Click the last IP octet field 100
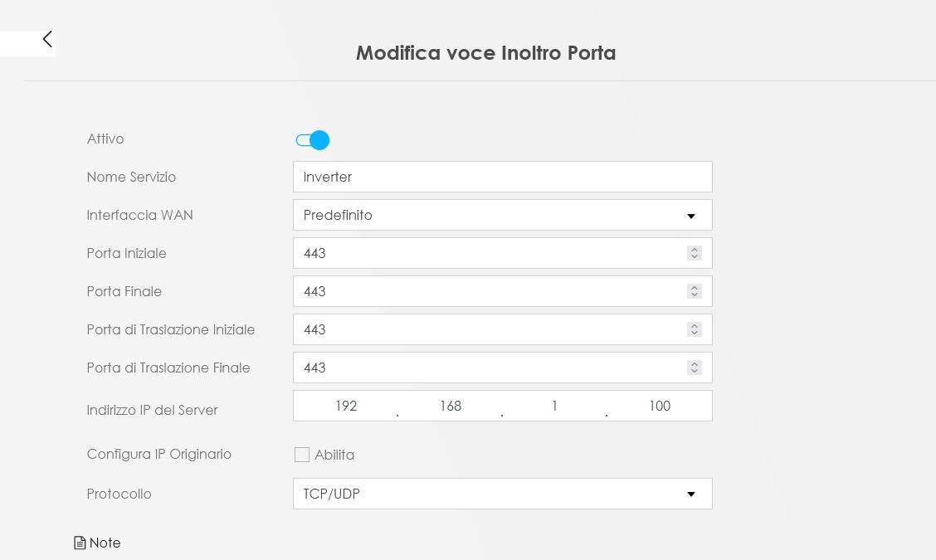 click(659, 406)
